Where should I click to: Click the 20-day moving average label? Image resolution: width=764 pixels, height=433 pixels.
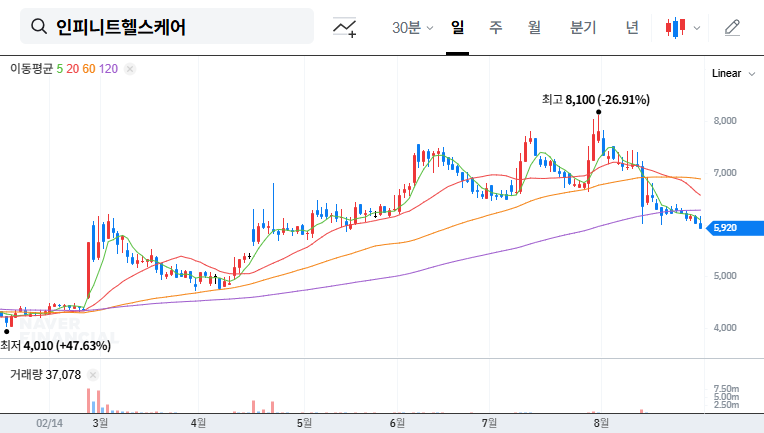73,69
